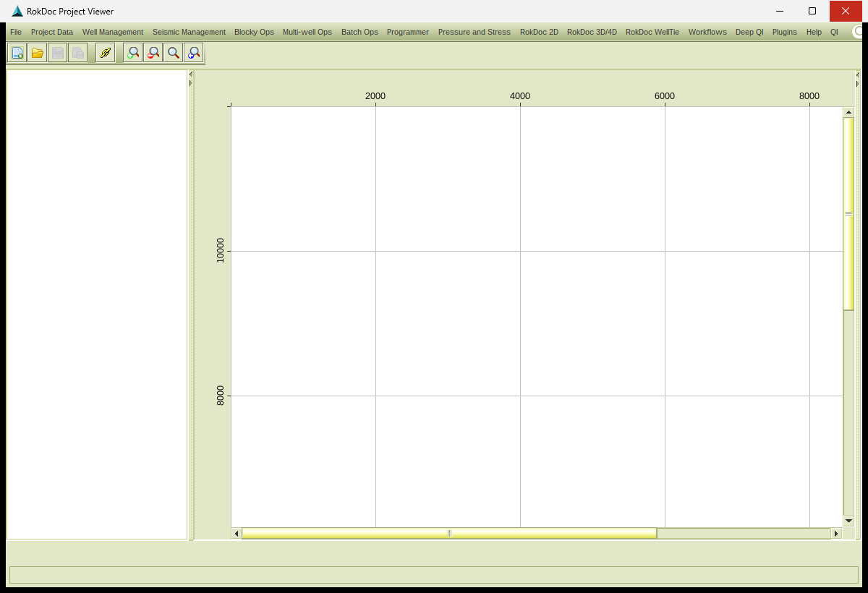Open a project using the yellow folder icon

pyautogui.click(x=38, y=53)
